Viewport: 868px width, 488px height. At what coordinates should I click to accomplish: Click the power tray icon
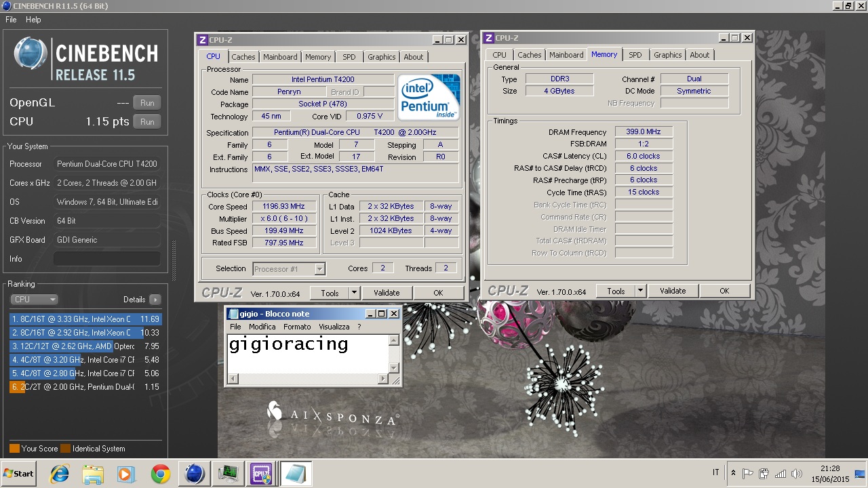coord(764,474)
